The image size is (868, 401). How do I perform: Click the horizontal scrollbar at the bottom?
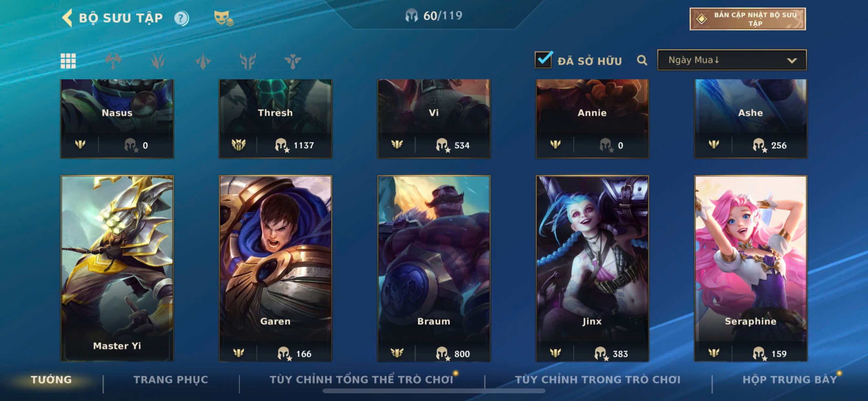coord(434,391)
